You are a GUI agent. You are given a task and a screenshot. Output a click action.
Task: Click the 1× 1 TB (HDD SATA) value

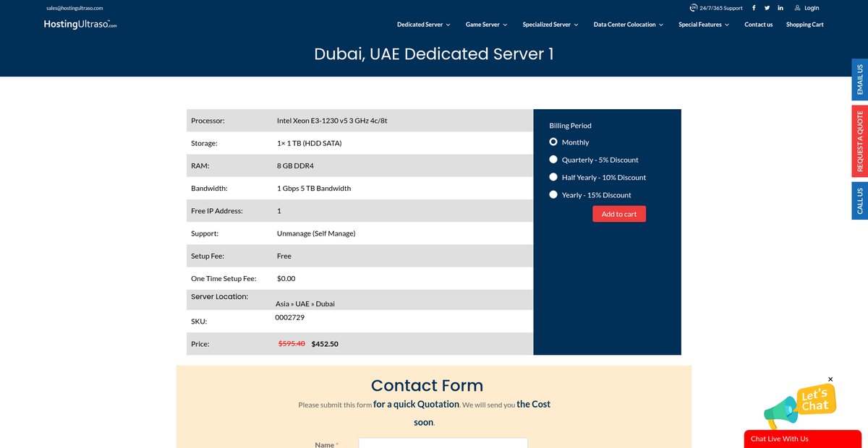pyautogui.click(x=309, y=143)
